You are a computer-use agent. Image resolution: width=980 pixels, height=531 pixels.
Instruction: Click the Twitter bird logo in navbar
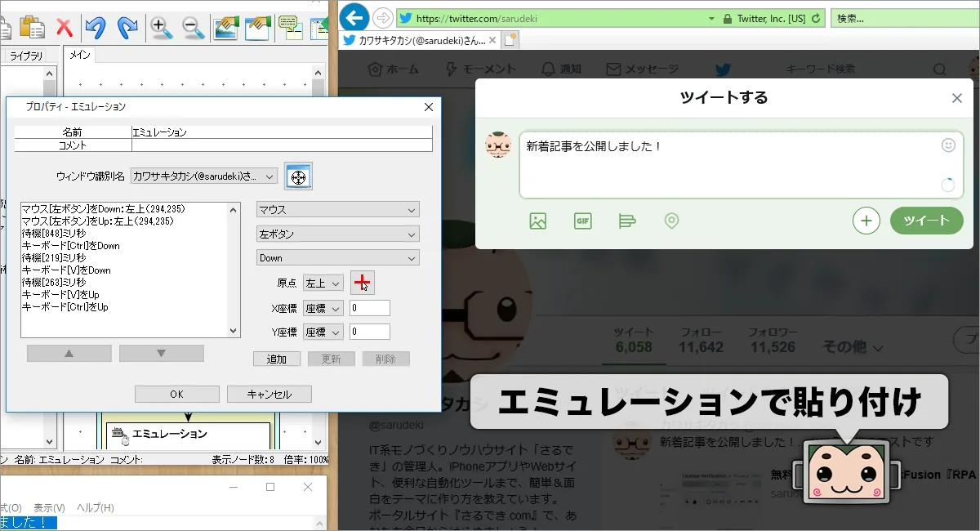(x=723, y=69)
